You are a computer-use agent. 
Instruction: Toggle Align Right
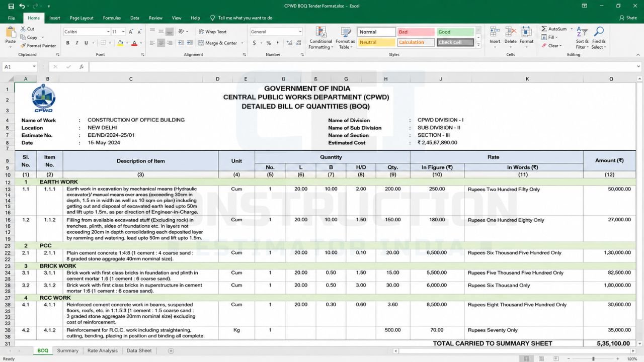point(170,43)
